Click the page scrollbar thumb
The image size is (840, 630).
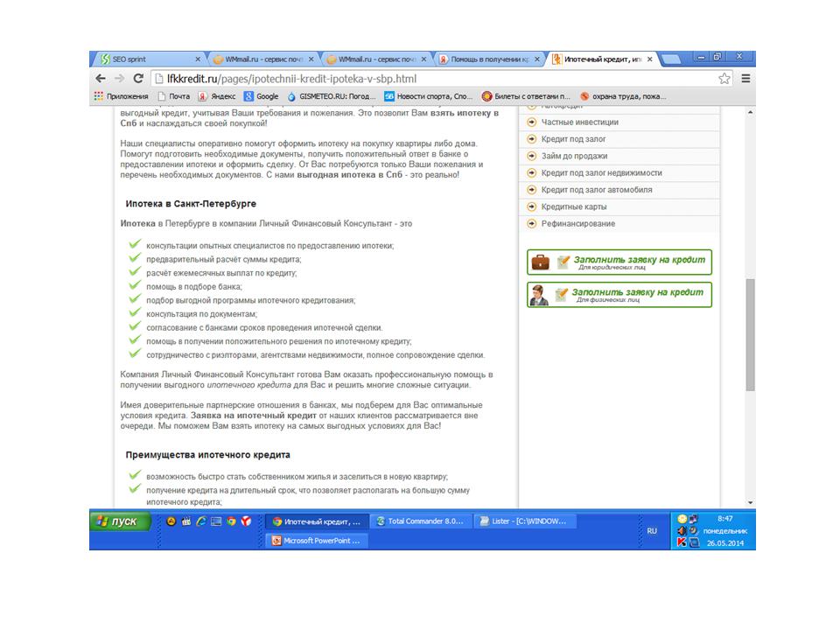tap(750, 335)
